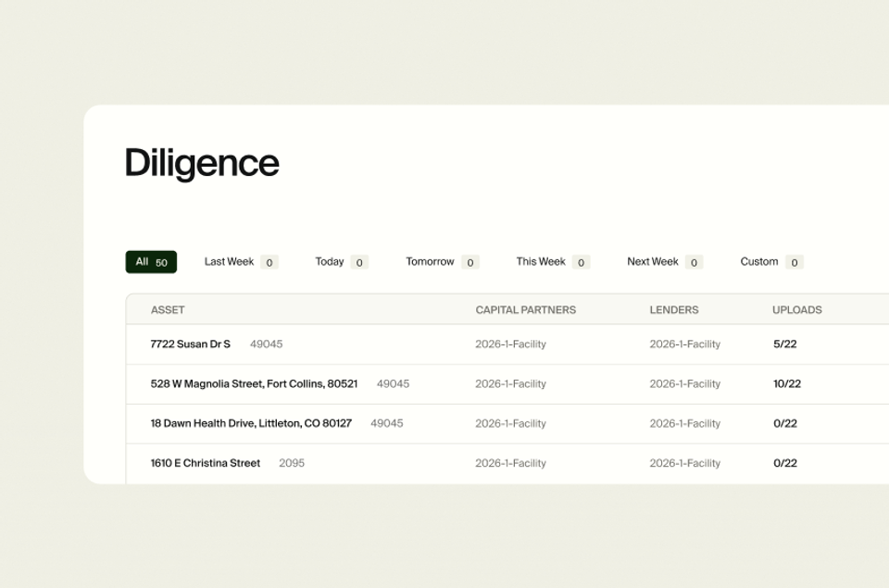Click lender for 18 Dawn Health Drive
Screen dimensions: 889x588
tap(685, 423)
